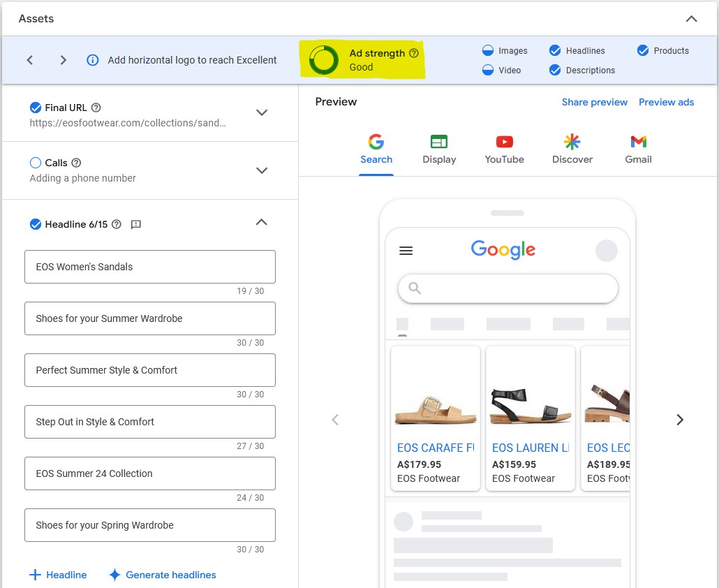Click the EOS LAUREN product title link
The image size is (719, 588).
pyautogui.click(x=531, y=448)
